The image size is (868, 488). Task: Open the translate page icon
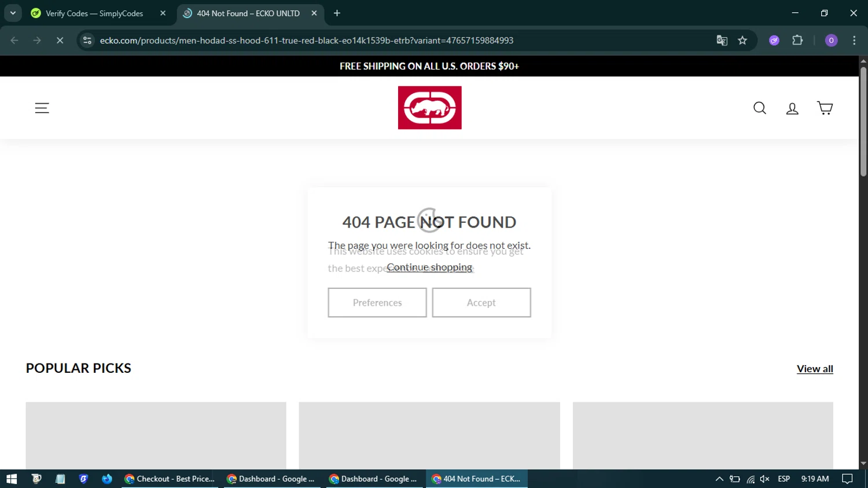(722, 41)
